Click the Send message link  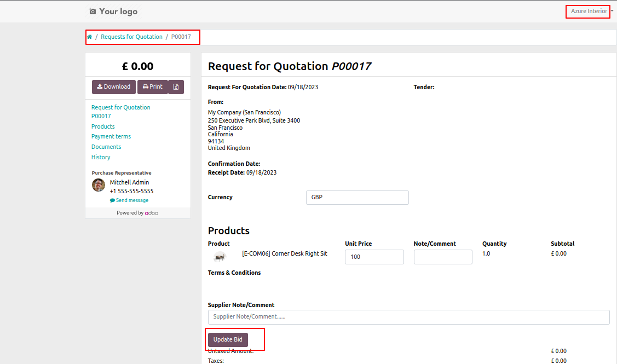point(129,200)
